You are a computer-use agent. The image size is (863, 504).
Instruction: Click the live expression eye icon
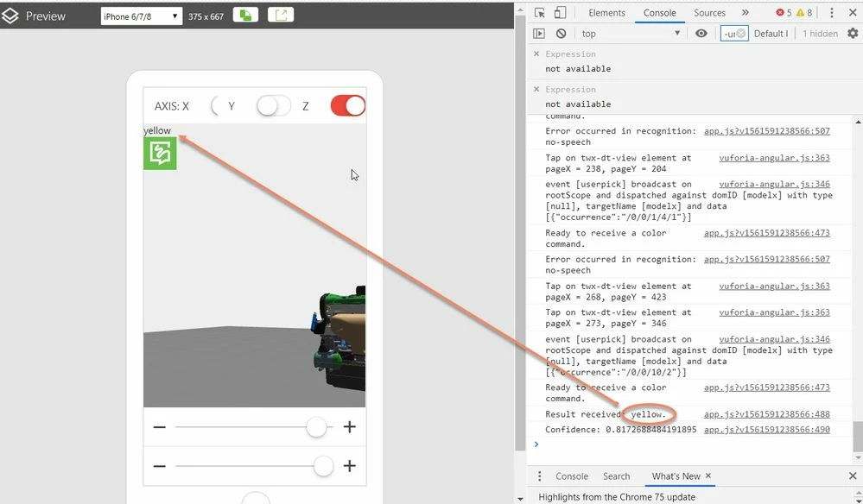[701, 34]
